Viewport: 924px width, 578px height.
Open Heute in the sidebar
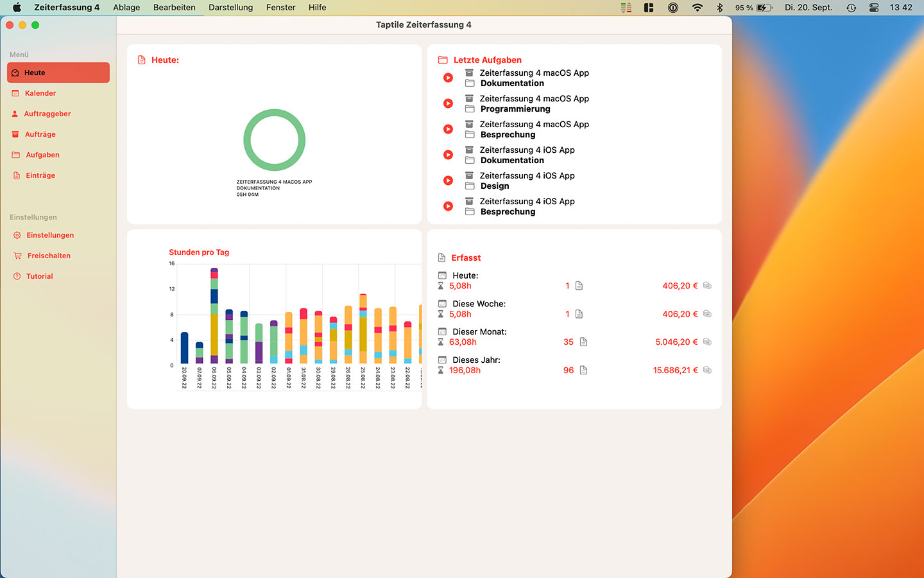pos(58,73)
